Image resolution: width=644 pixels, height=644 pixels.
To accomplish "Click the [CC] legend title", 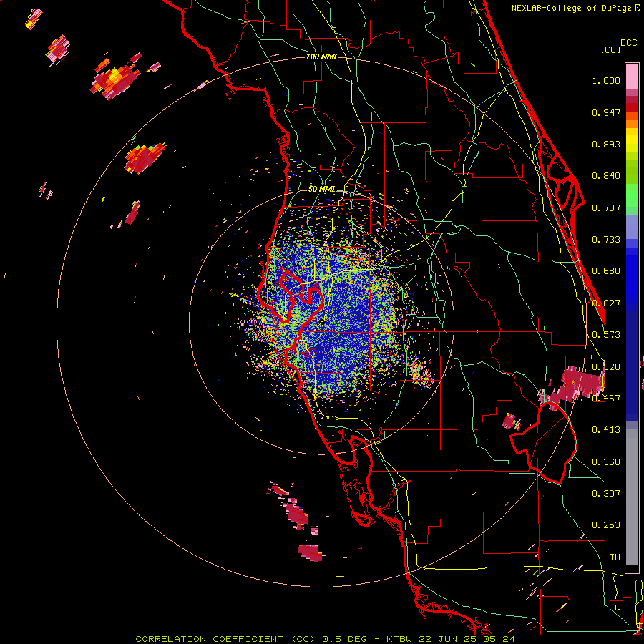I will (611, 49).
